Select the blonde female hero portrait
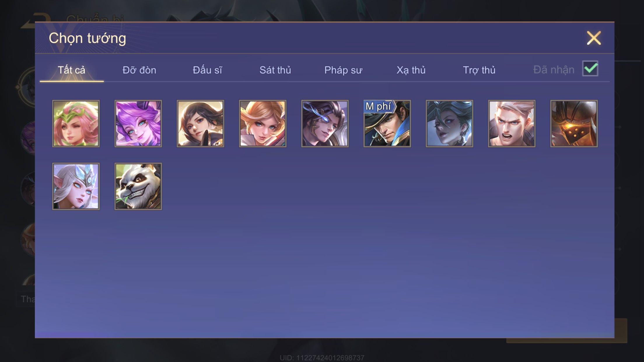 pyautogui.click(x=263, y=124)
